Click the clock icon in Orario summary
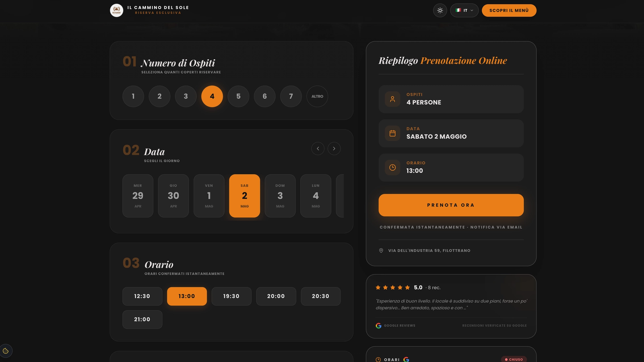644x362 pixels. (392, 167)
